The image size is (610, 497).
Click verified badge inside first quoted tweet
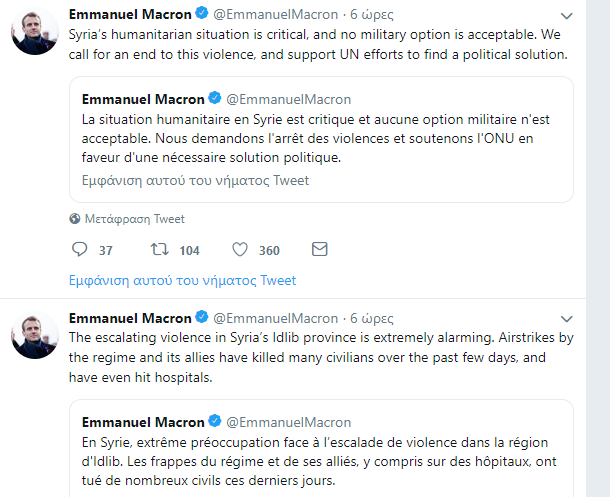click(x=214, y=98)
